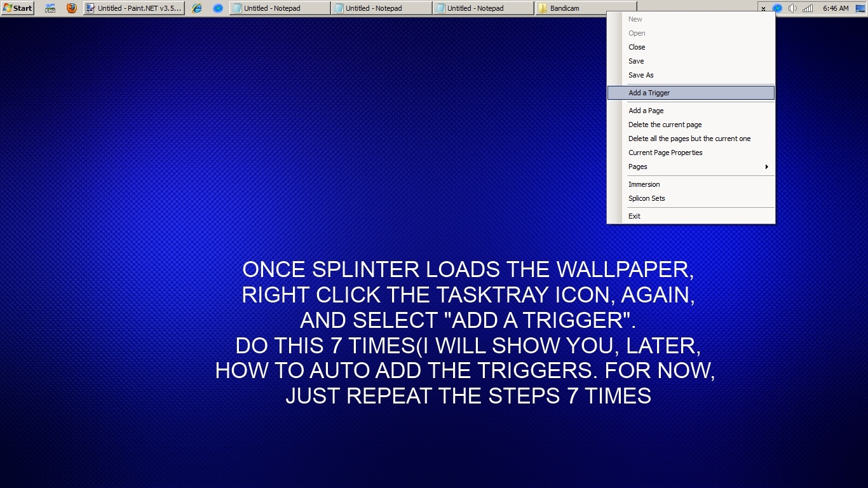The image size is (868, 488).
Task: Open Firefox from the quick launch bar
Action: (x=71, y=8)
